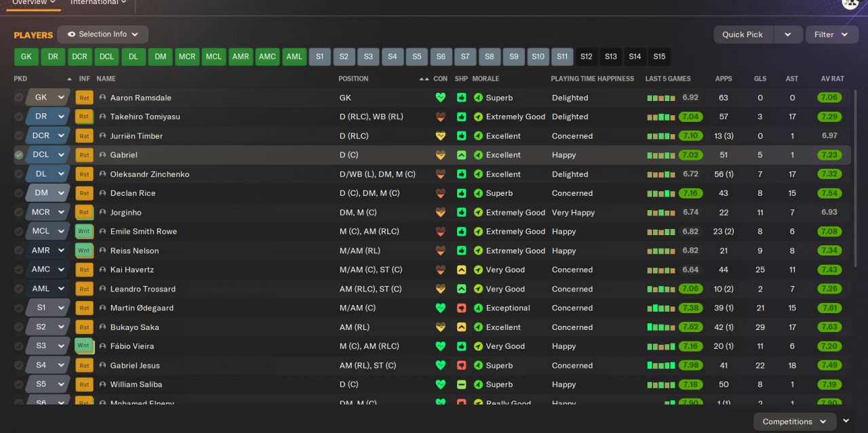Click Jurriën Timber's yellow heart condition icon
Viewport: 868px width, 433px height.
[441, 136]
